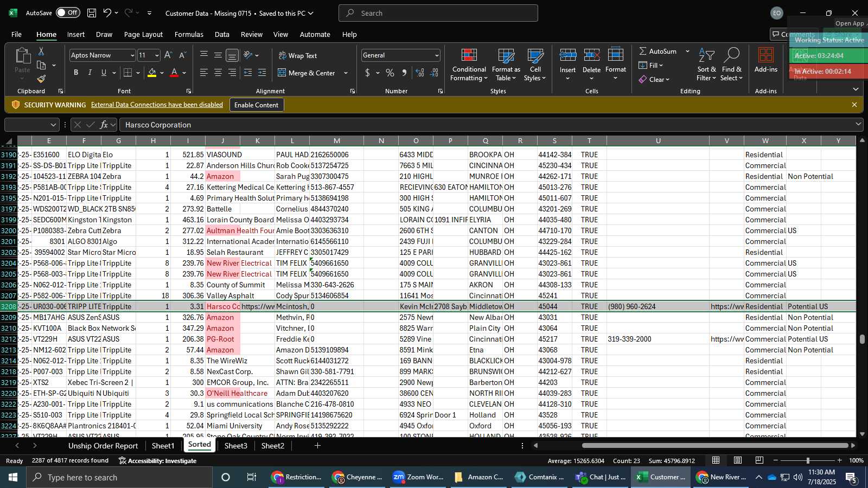Apply Comma Style format
Viewport: 868px width, 488px height.
point(404,73)
